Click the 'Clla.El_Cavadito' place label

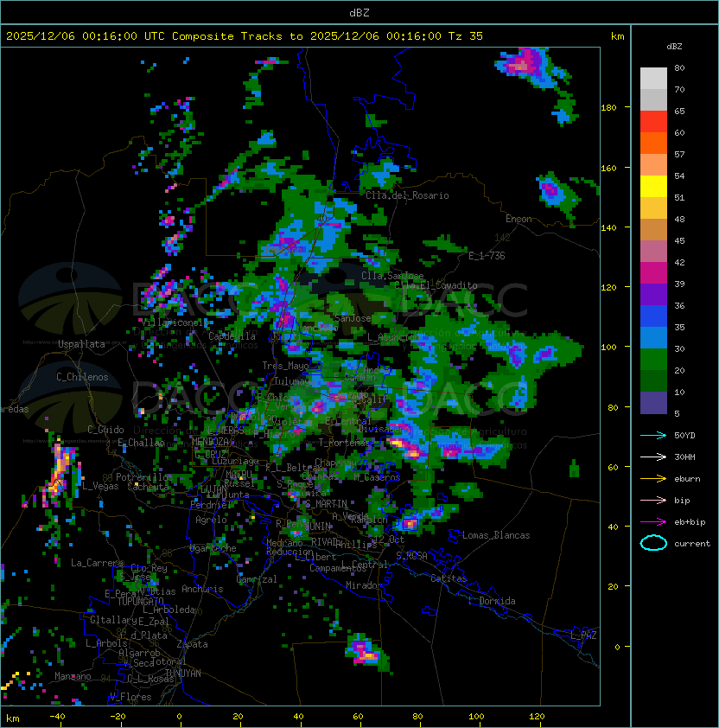pos(436,285)
